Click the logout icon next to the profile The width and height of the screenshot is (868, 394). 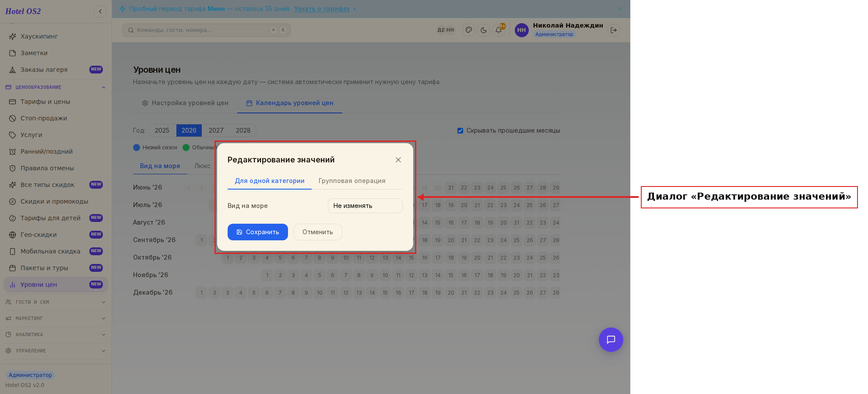pyautogui.click(x=614, y=30)
